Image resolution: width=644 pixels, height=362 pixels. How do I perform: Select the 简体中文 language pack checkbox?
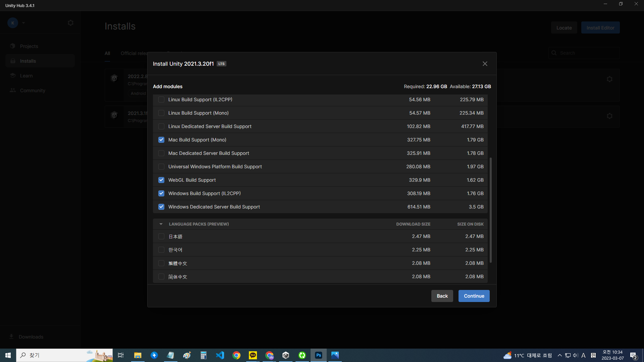pos(161,277)
